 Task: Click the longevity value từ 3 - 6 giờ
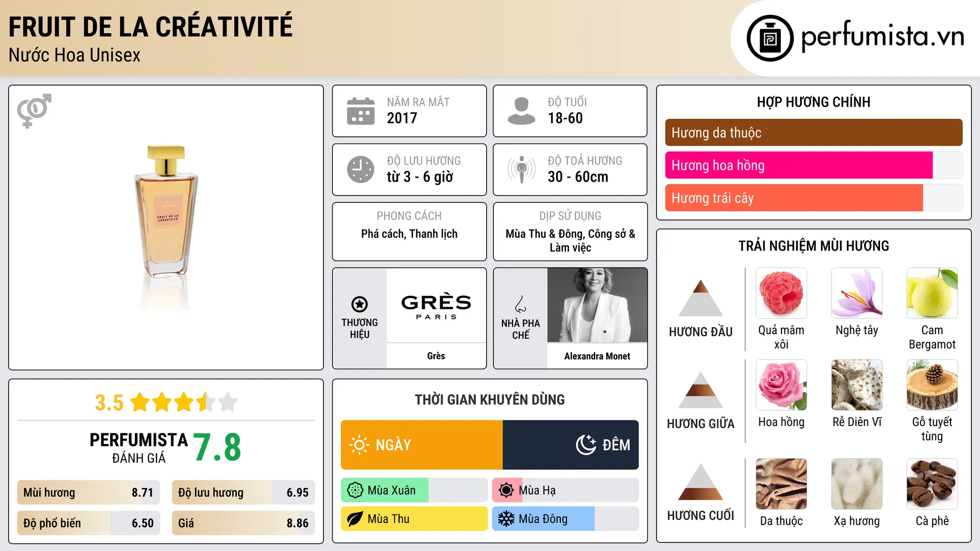(420, 177)
